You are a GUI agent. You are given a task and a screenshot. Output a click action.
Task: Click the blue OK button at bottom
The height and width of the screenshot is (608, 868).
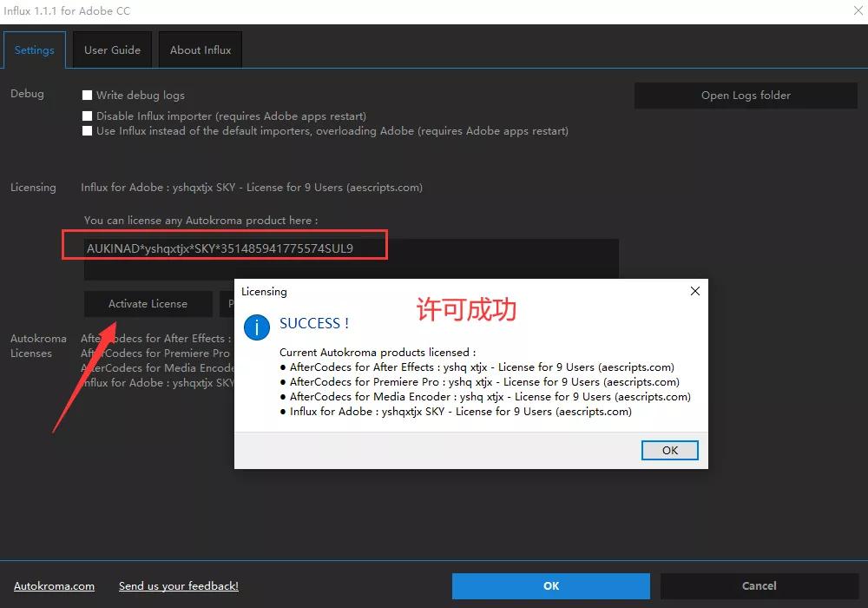[x=551, y=585]
